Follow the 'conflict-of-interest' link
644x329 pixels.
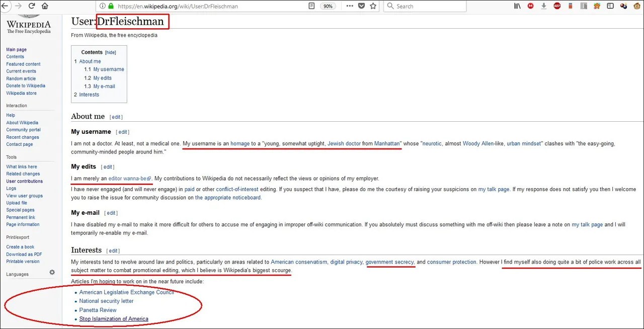237,190
